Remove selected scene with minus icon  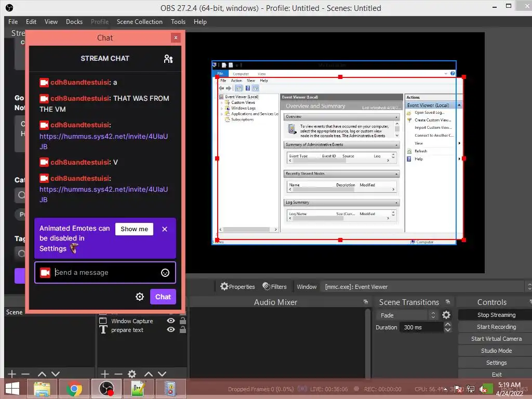click(x=25, y=374)
